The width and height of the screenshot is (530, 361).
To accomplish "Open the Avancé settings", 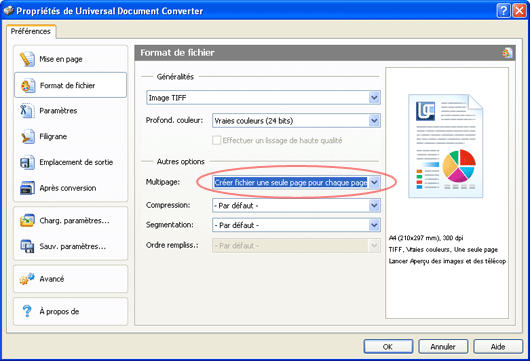I will pos(71,279).
